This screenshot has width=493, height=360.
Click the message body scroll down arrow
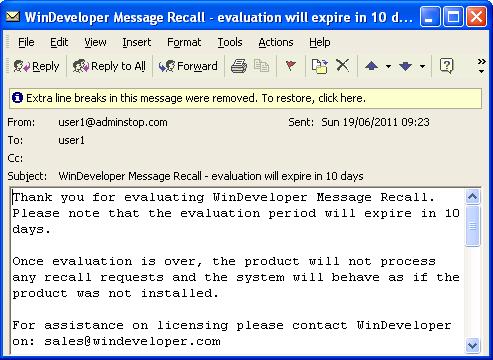pyautogui.click(x=472, y=345)
